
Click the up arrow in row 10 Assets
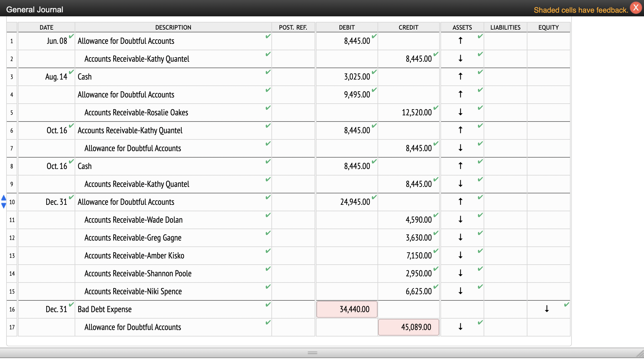[x=460, y=201]
